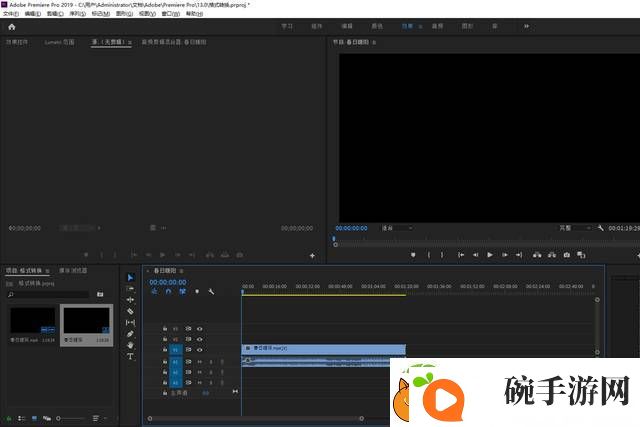Open timeline display settings wrench
Screen dimensions: 640x427
tap(211, 291)
